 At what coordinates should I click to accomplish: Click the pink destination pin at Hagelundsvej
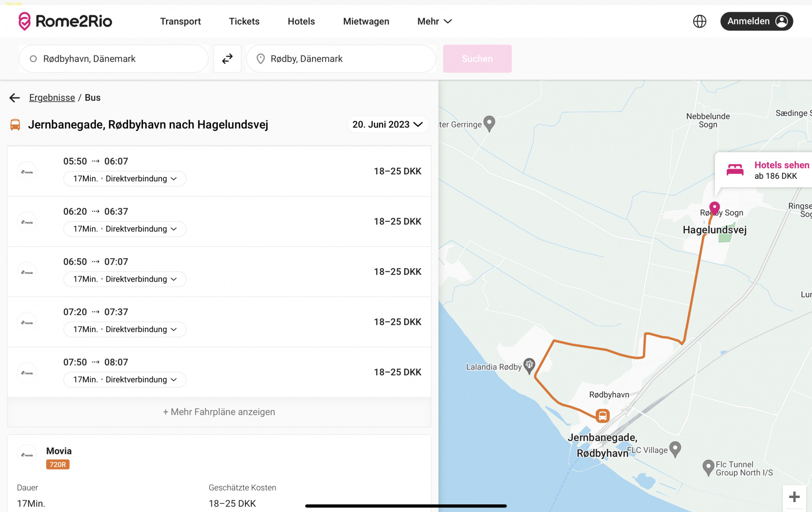coord(714,208)
